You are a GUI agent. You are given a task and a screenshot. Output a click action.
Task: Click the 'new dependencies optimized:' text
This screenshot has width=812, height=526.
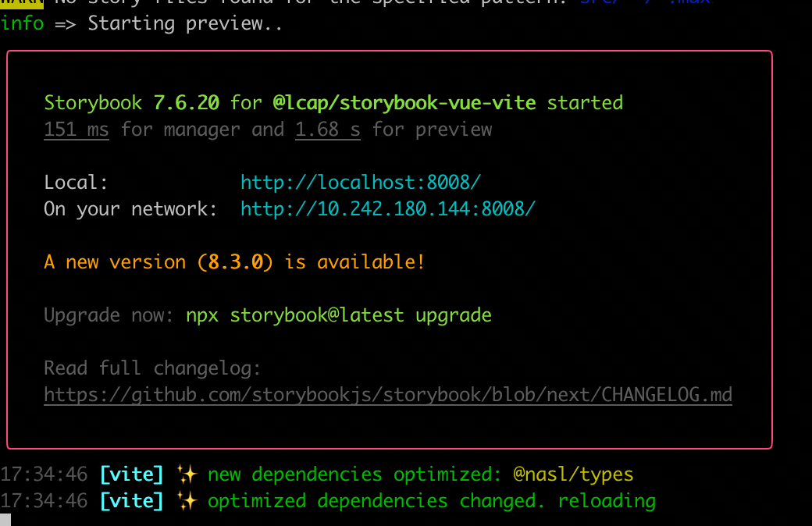pyautogui.click(x=354, y=474)
